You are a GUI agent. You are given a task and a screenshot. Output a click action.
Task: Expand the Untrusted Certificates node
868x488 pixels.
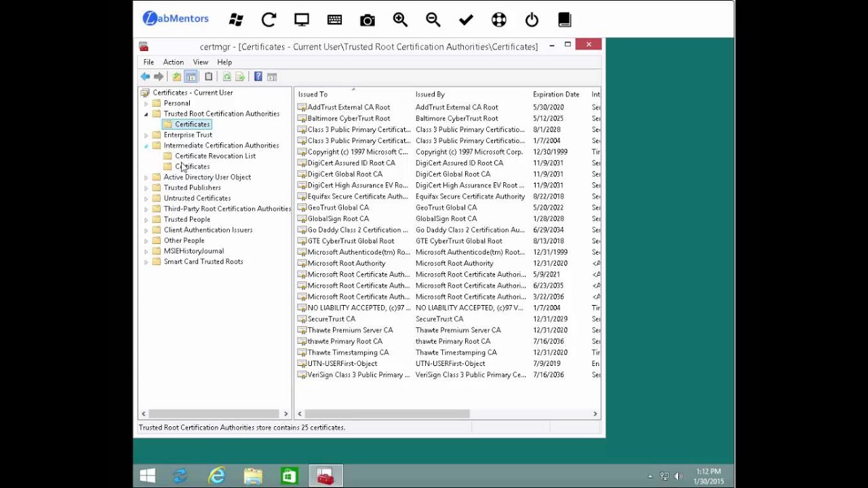pyautogui.click(x=146, y=199)
